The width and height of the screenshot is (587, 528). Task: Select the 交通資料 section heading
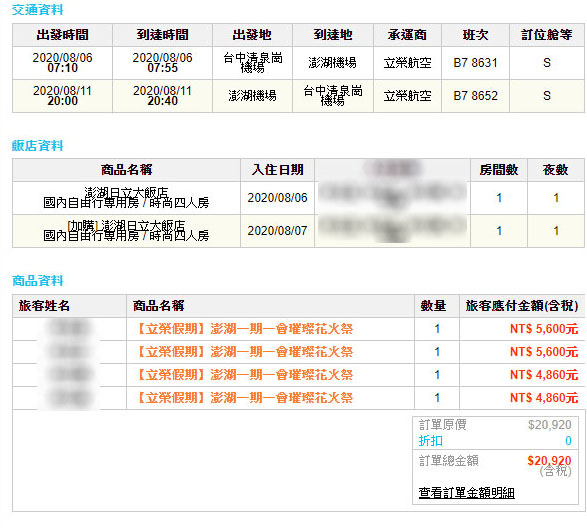coord(37,10)
